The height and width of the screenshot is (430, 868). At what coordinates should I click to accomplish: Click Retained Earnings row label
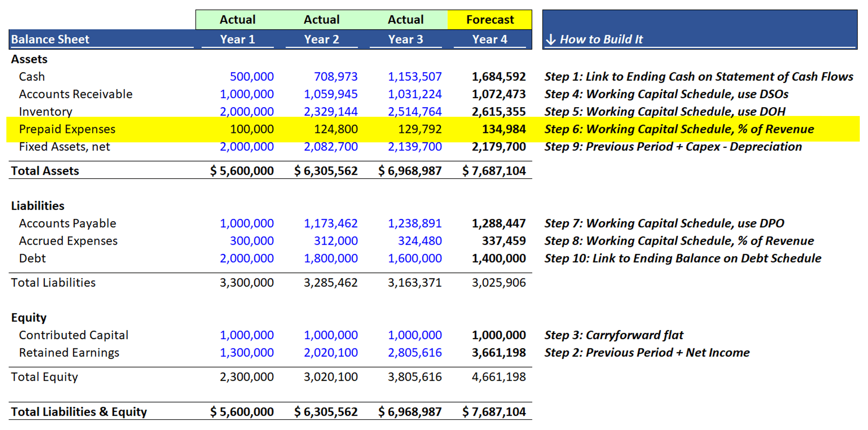[x=69, y=353]
